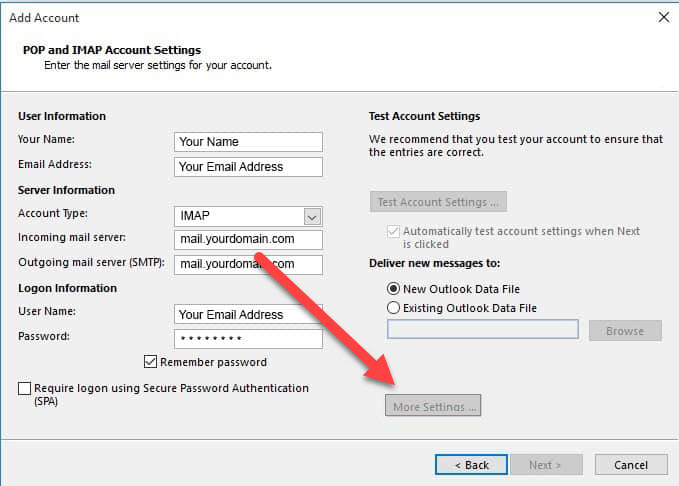Open the Account Type dropdown arrow
The width and height of the screenshot is (679, 486).
tap(312, 217)
